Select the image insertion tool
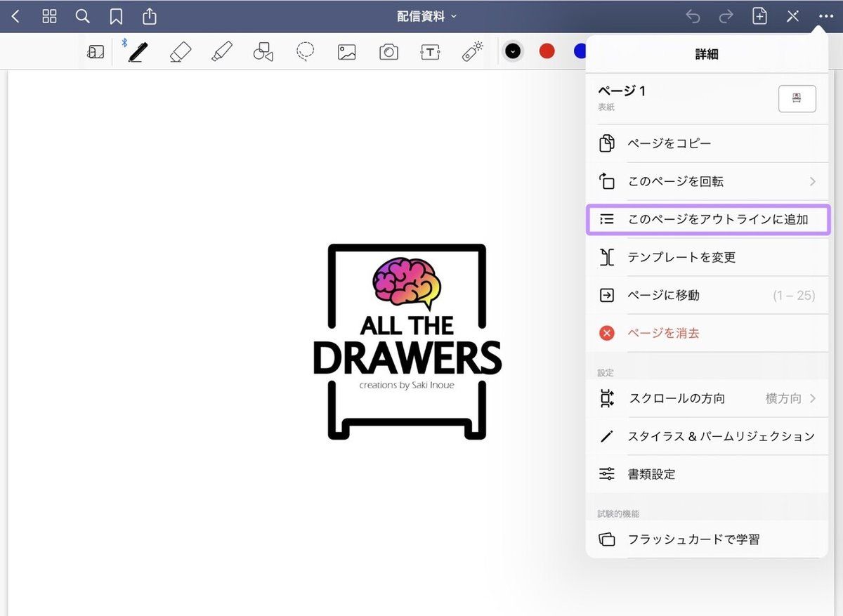Screen dimensions: 843x616 point(346,51)
